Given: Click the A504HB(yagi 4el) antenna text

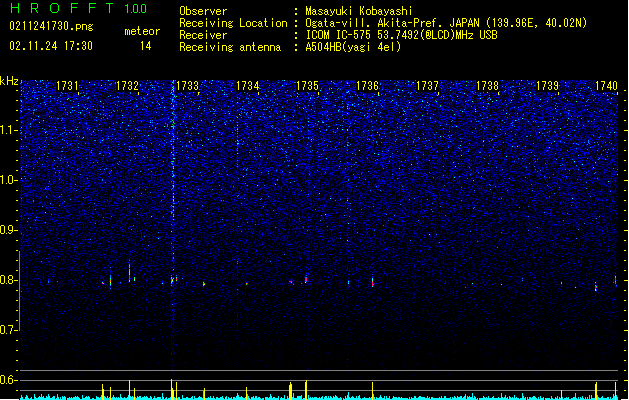Looking at the screenshot, I should [353, 47].
